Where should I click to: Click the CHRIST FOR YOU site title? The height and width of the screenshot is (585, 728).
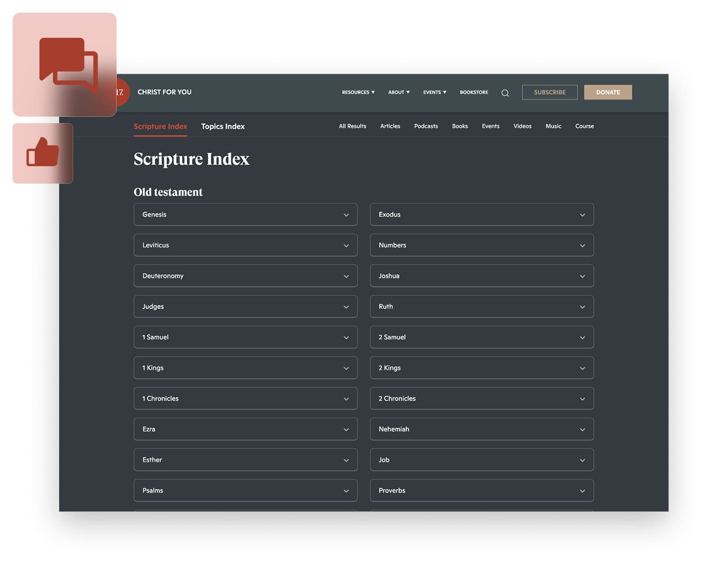[x=164, y=92]
